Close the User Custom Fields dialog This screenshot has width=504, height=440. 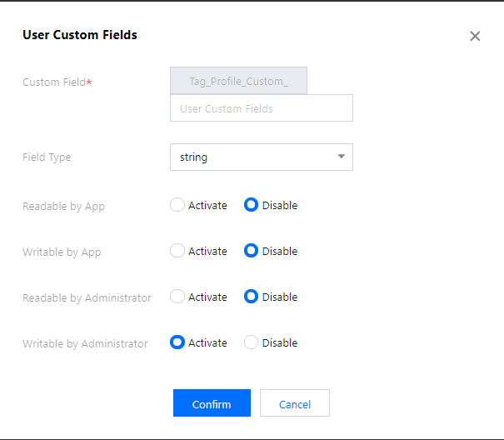point(475,36)
